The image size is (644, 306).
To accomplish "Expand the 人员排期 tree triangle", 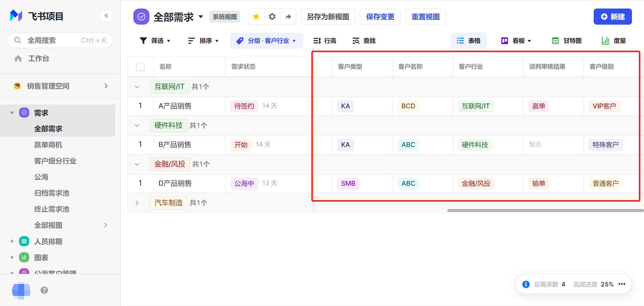I will pyautogui.click(x=12, y=241).
